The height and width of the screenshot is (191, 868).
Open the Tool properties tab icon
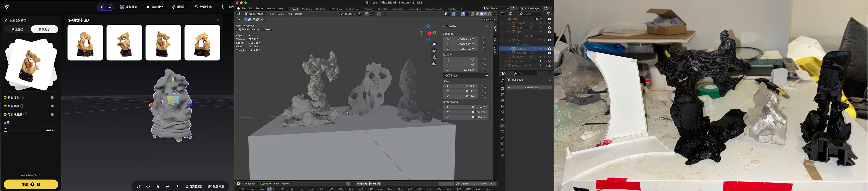click(502, 80)
